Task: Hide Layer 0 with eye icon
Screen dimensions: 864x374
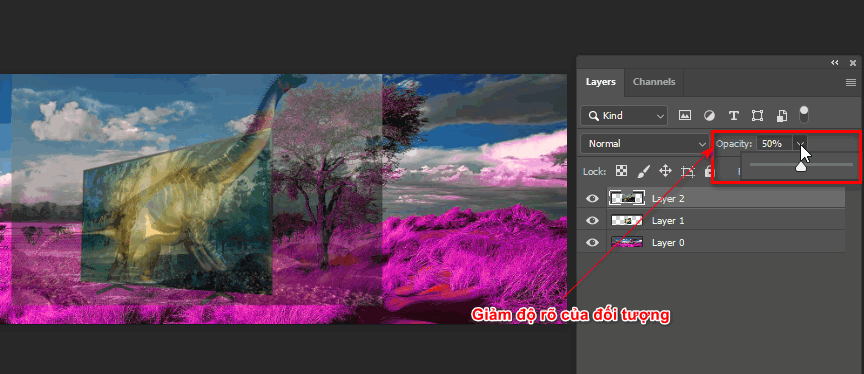Action: [x=592, y=242]
